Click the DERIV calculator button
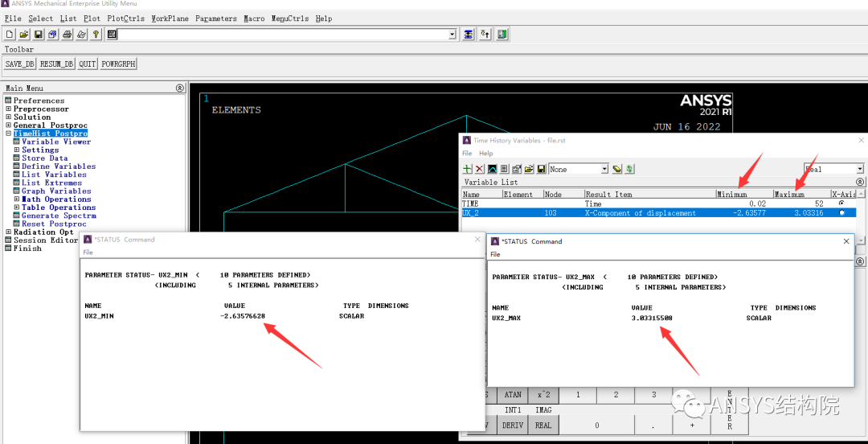This screenshot has width=868, height=444. (513, 425)
